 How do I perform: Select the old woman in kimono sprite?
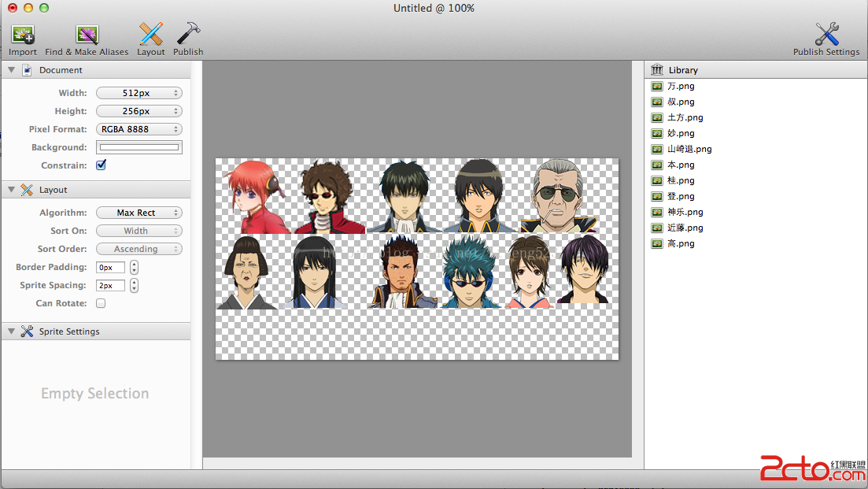(x=247, y=272)
